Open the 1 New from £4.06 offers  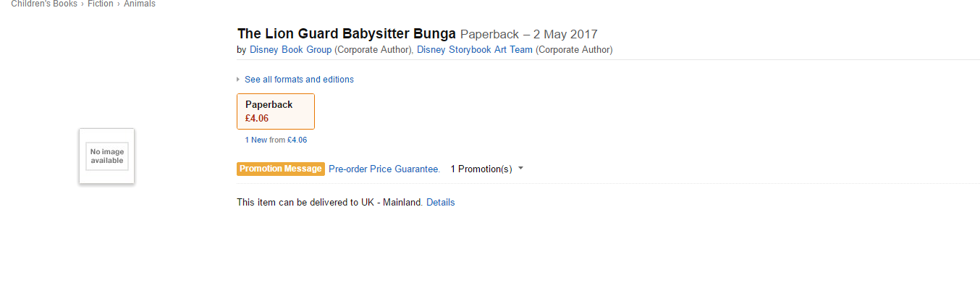coord(276,140)
